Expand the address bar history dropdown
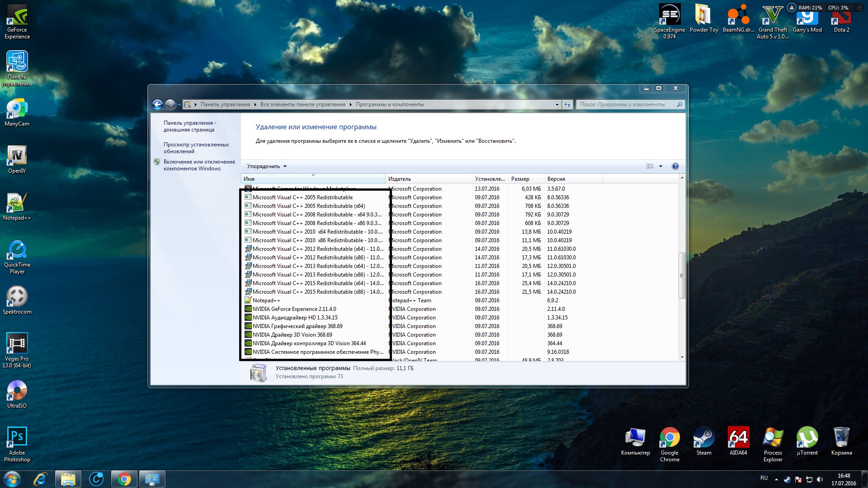 pos(557,104)
